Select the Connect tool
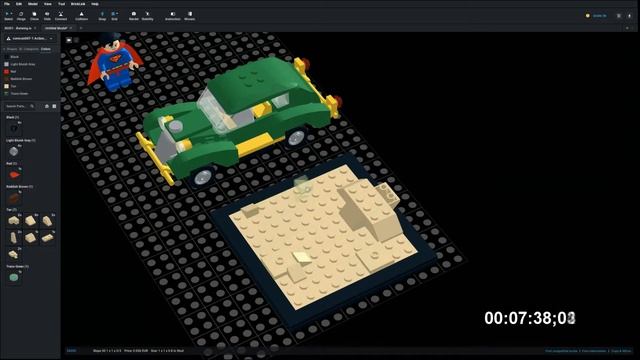The height and width of the screenshot is (360, 640). [x=61, y=16]
